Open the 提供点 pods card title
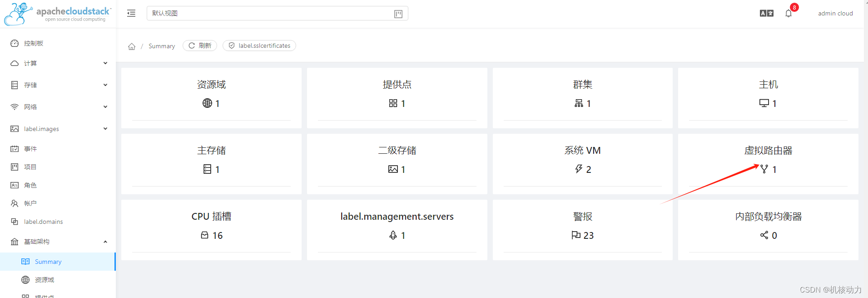The width and height of the screenshot is (868, 298). point(397,85)
